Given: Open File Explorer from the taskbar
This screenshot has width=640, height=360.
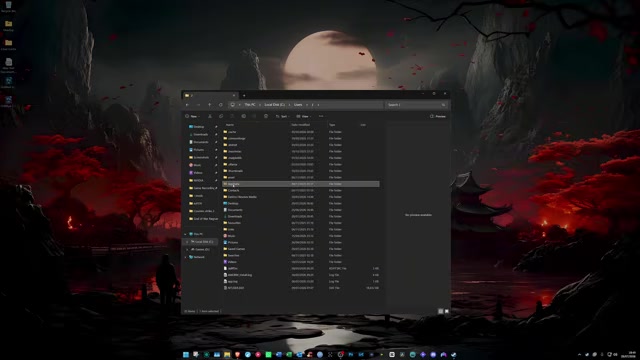Looking at the screenshot, I should coord(227,355).
